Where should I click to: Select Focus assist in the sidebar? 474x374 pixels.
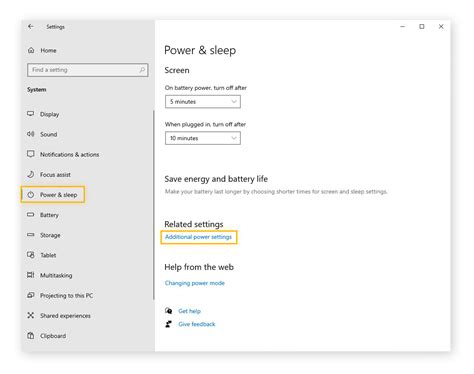tap(55, 175)
